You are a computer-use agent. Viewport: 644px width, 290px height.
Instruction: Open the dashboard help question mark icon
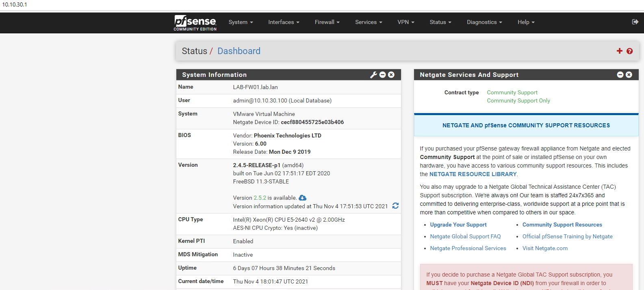pos(629,51)
